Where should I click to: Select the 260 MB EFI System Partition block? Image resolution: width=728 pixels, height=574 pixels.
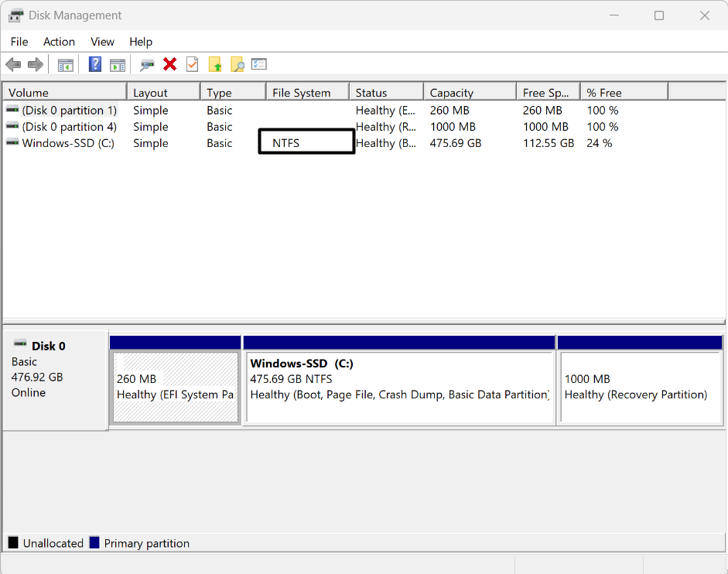point(176,387)
